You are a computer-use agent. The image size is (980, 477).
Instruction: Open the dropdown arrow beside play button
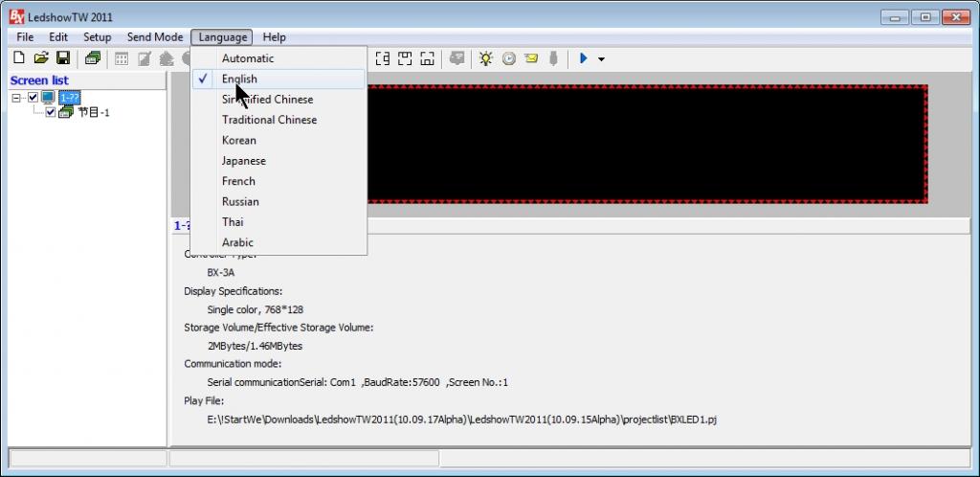tap(601, 59)
